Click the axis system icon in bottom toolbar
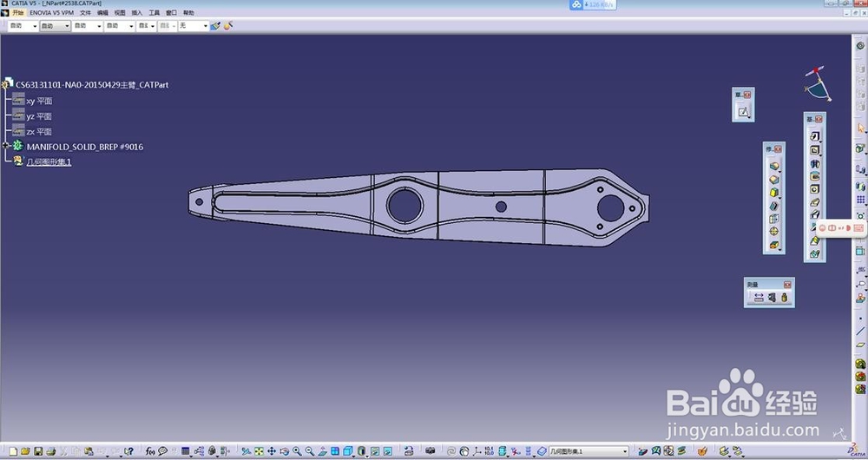The width and height of the screenshot is (868, 460). click(x=477, y=451)
